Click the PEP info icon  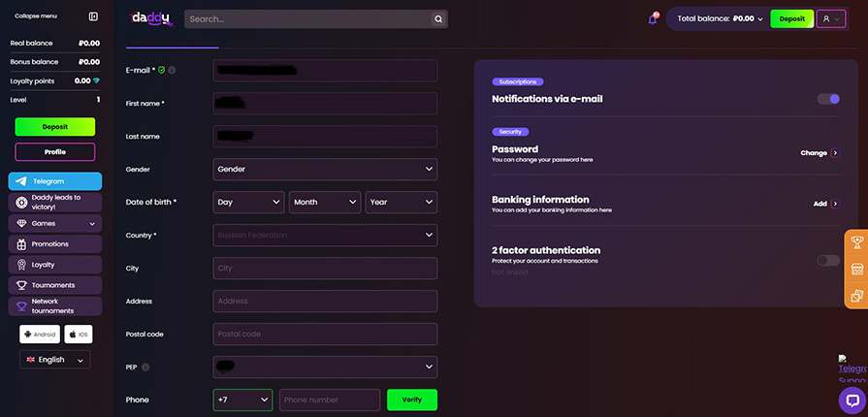click(x=145, y=368)
